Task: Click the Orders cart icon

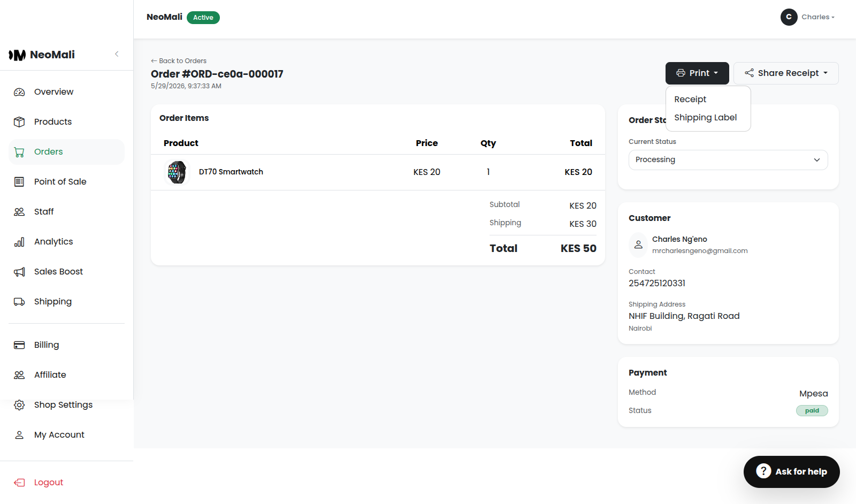Action: (19, 152)
